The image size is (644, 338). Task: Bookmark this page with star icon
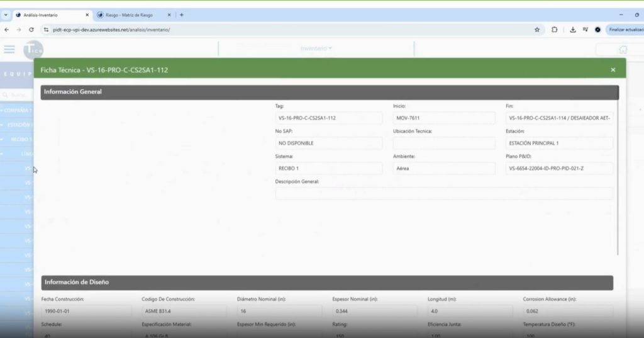pos(536,30)
